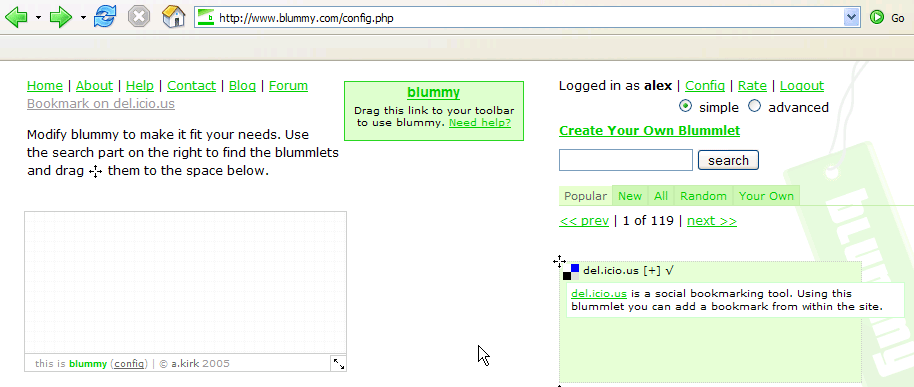Open the Back button history dropdown arrow
The width and height of the screenshot is (914, 387).
coord(38,17)
